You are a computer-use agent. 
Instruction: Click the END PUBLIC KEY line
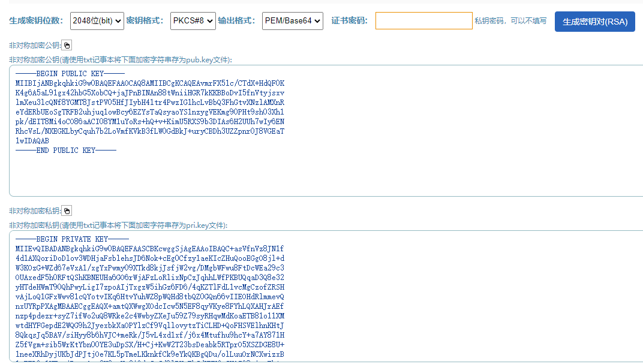point(66,151)
